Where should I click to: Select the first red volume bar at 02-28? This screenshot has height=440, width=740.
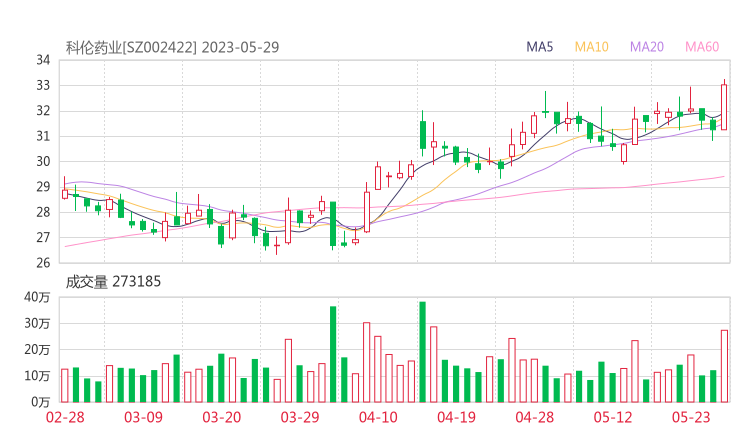[65, 386]
